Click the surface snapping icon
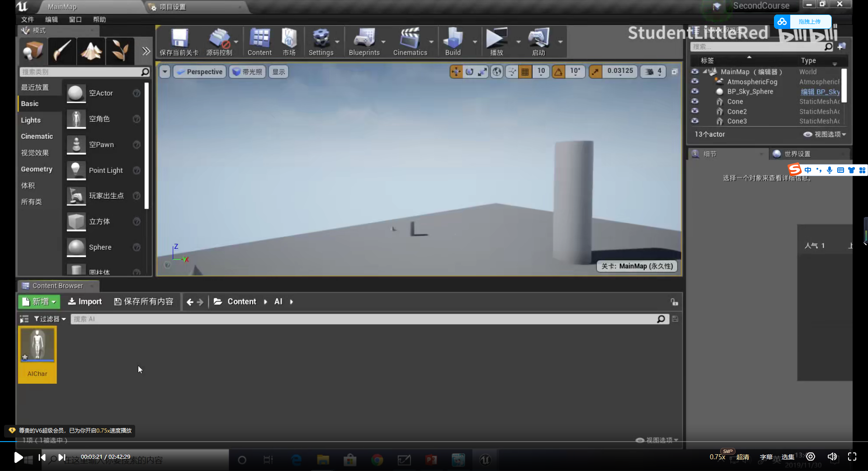 [x=511, y=71]
